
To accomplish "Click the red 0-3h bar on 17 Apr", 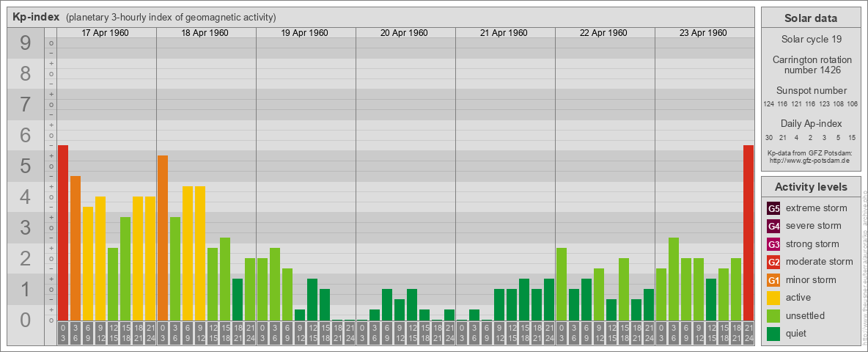I will click(x=63, y=232).
